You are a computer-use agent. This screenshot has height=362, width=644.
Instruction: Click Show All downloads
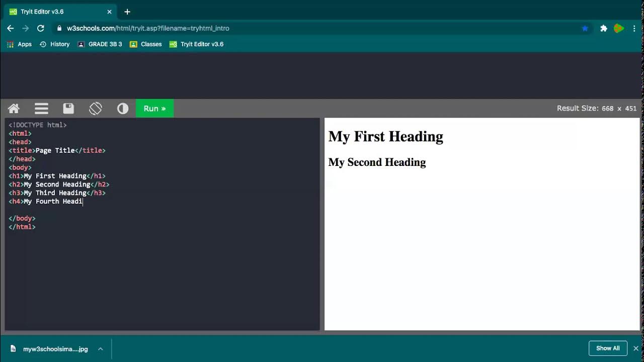point(608,348)
